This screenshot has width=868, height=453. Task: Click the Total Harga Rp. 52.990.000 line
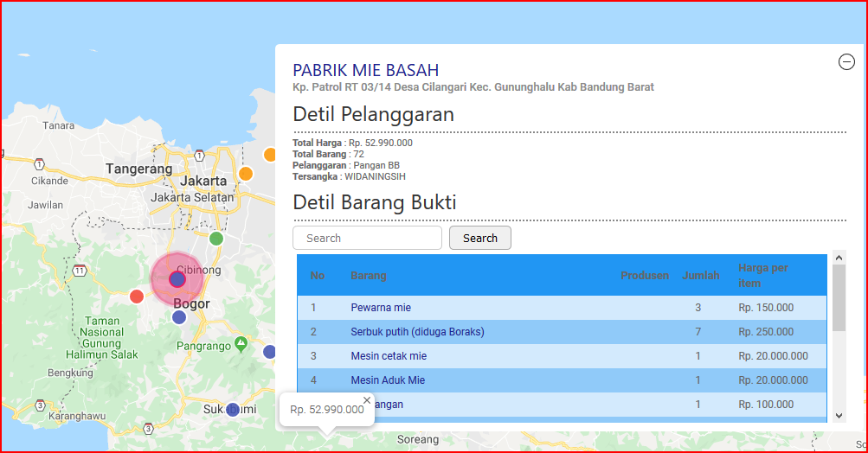[x=352, y=143]
